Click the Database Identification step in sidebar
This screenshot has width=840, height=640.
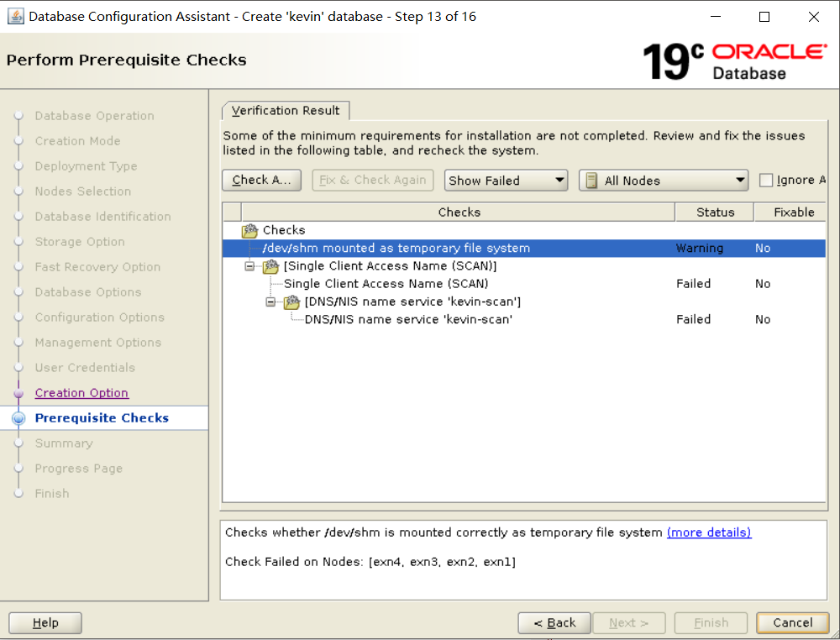(102, 217)
